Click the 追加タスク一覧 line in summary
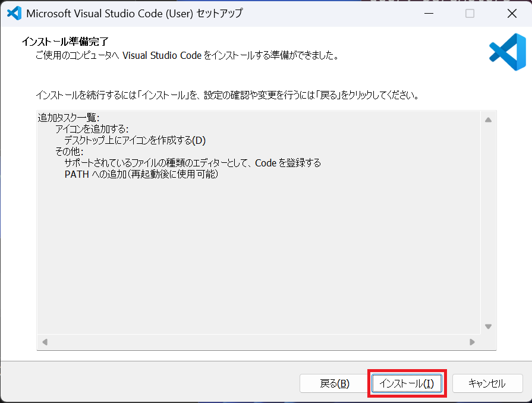Viewport: 532px width, 403px height. click(68, 117)
